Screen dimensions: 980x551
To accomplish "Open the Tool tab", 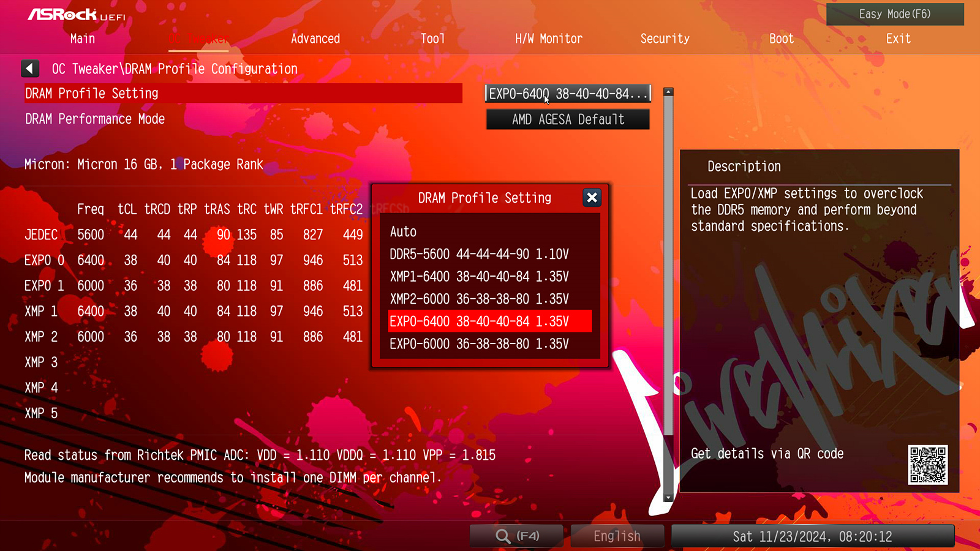I will [x=432, y=39].
